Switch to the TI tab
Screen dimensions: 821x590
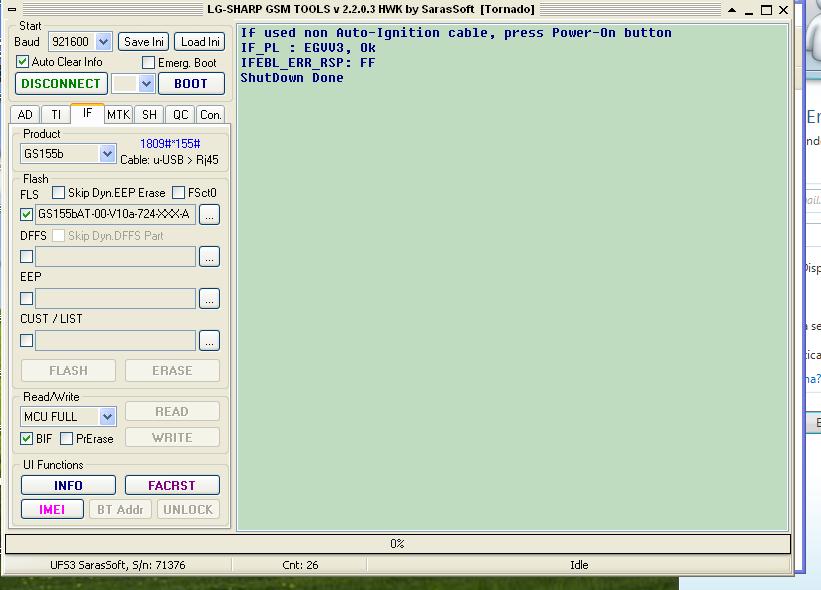(x=56, y=115)
